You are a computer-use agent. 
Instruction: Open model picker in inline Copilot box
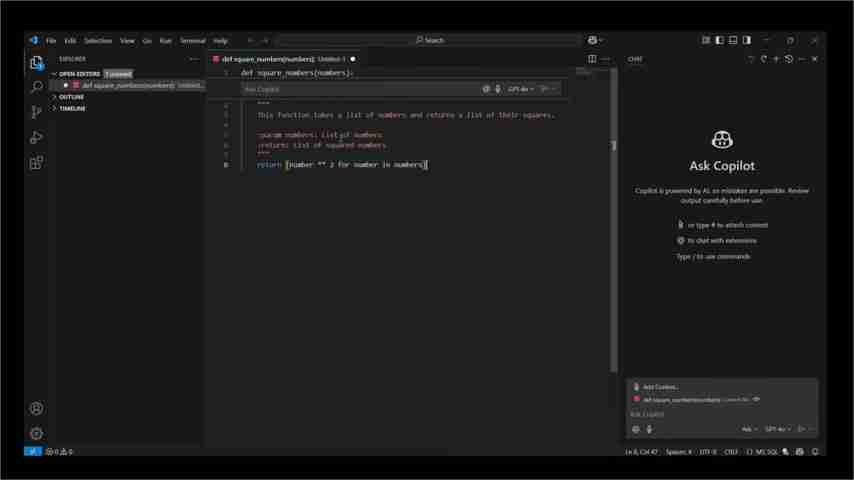tap(521, 89)
